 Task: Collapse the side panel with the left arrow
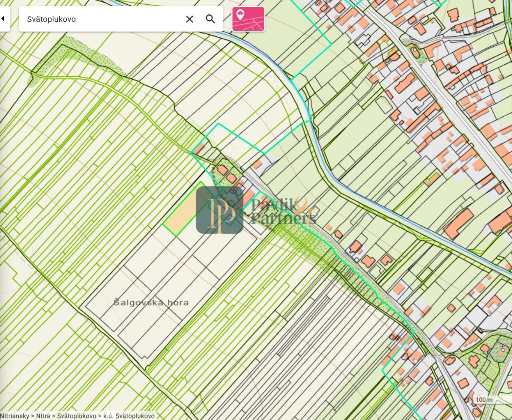(x=4, y=19)
